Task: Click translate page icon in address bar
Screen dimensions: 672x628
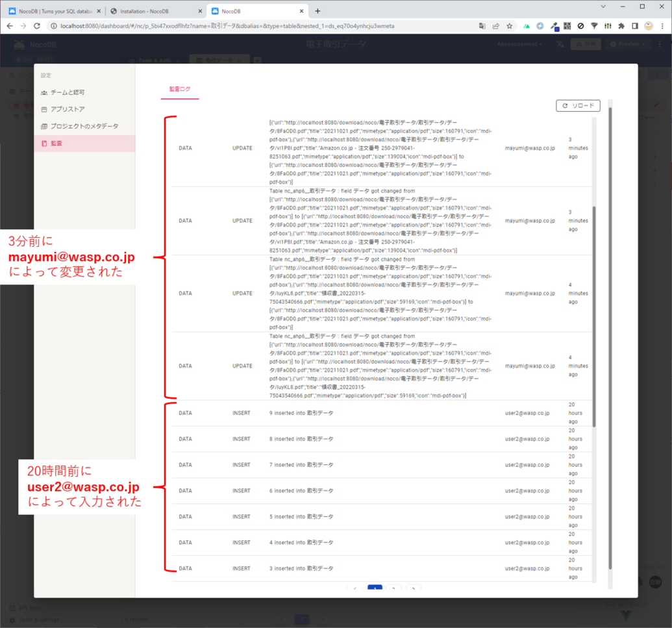Action: click(x=482, y=26)
